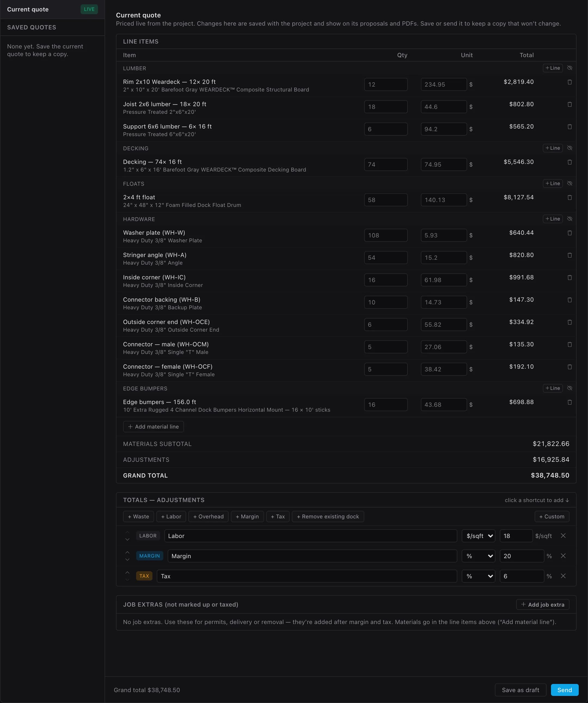This screenshot has height=703, width=588.
Task: Open the Labor unit dropdown ($/sqft)
Action: coord(479,536)
